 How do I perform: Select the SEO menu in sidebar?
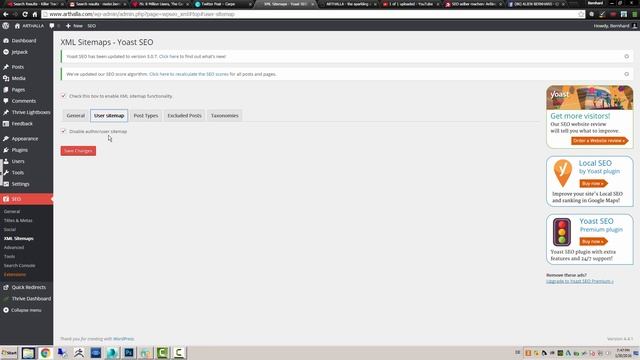coord(26,199)
